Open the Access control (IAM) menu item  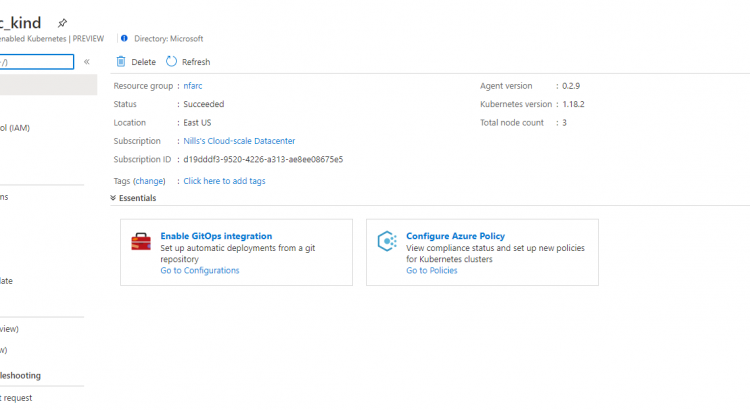pyautogui.click(x=15, y=128)
